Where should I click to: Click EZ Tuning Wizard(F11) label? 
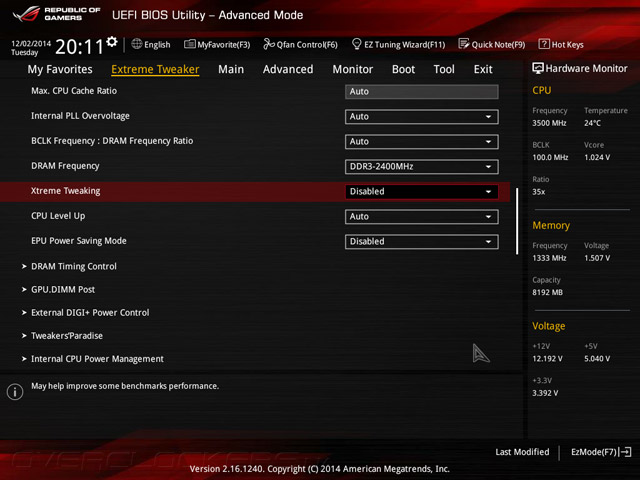[x=404, y=45]
